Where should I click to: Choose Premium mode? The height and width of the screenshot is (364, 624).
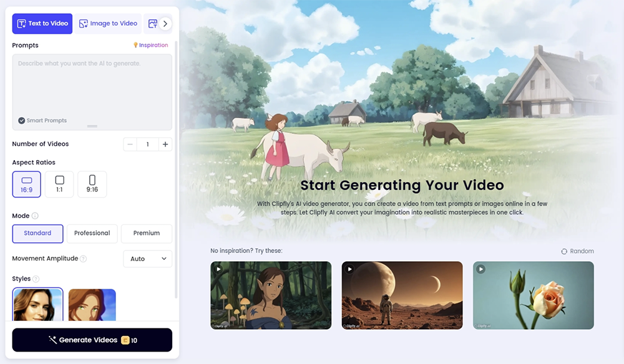point(147,234)
